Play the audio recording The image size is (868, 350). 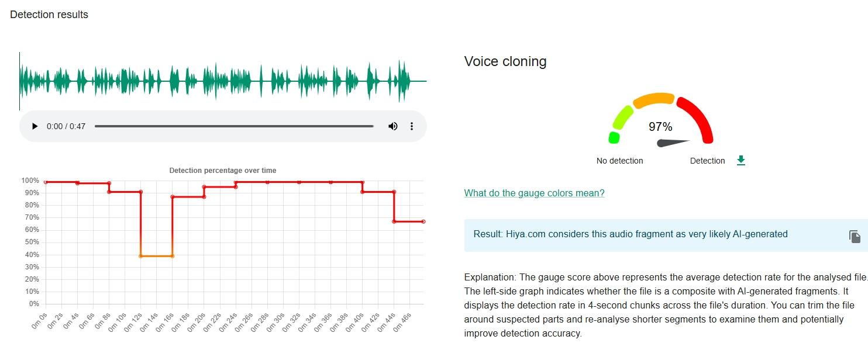click(35, 126)
